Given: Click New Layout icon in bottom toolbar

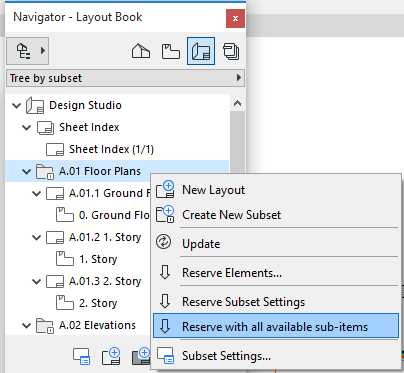Looking at the screenshot, I should pos(111,356).
